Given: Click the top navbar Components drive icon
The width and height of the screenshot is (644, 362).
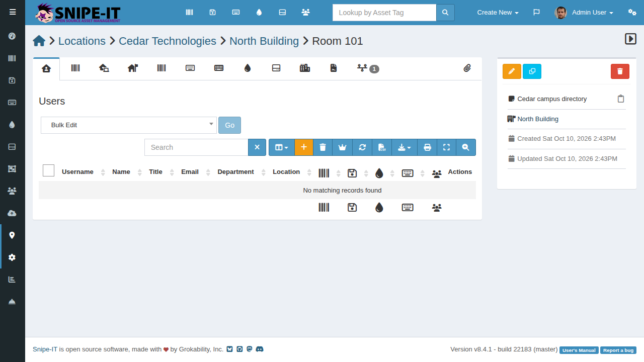Looking at the screenshot, I should (282, 12).
